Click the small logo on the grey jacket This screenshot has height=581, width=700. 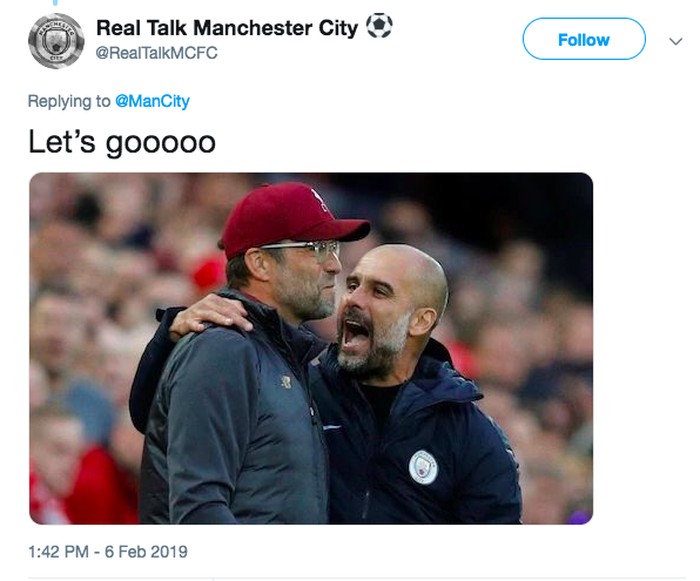coord(285,381)
